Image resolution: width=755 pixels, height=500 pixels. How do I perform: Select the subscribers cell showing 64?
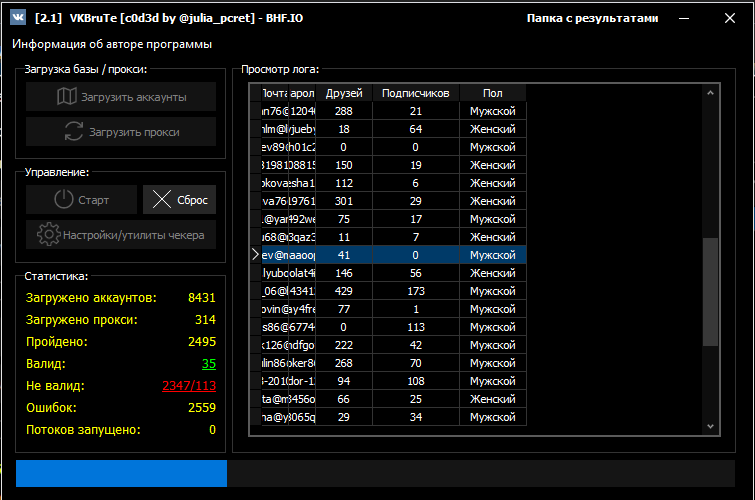(x=416, y=129)
